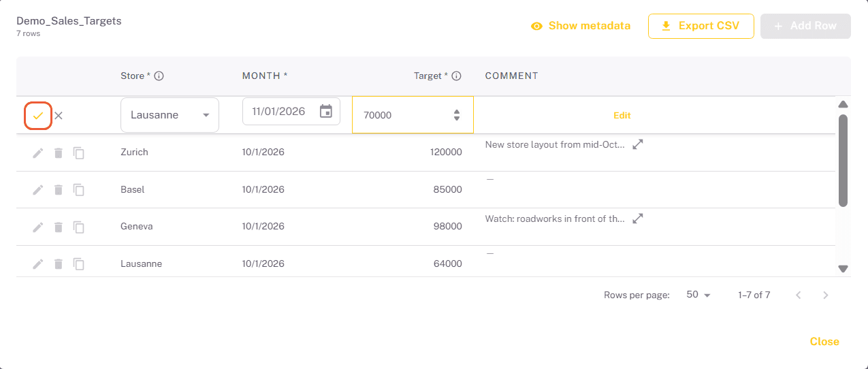
Task: Select the Geneva store cell
Action: coord(136,227)
